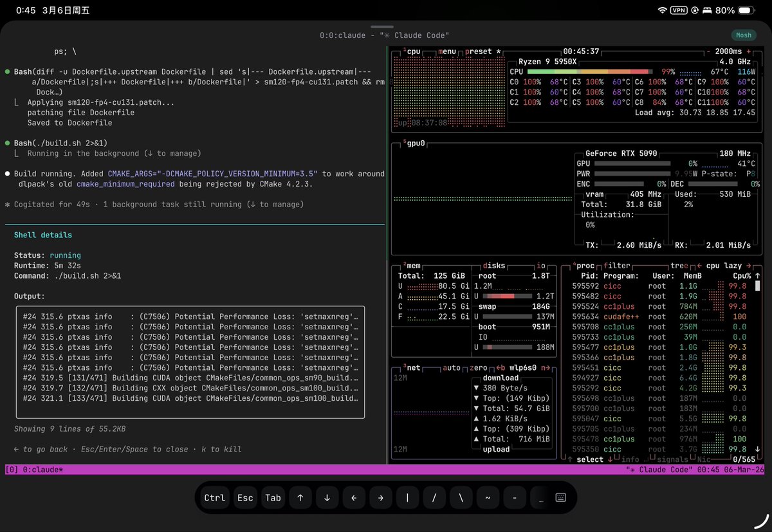This screenshot has width=772, height=532.
Task: Toggle the mem box label
Action: (x=413, y=266)
